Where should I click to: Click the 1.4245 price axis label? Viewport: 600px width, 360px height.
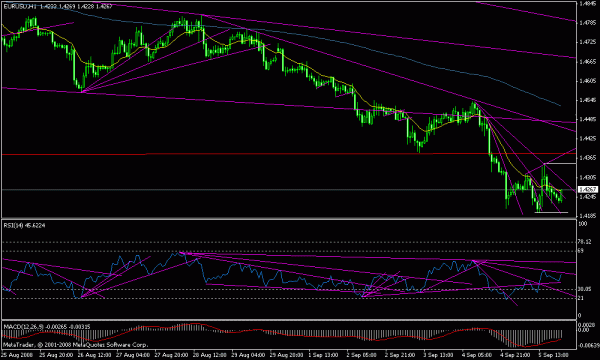pos(587,197)
